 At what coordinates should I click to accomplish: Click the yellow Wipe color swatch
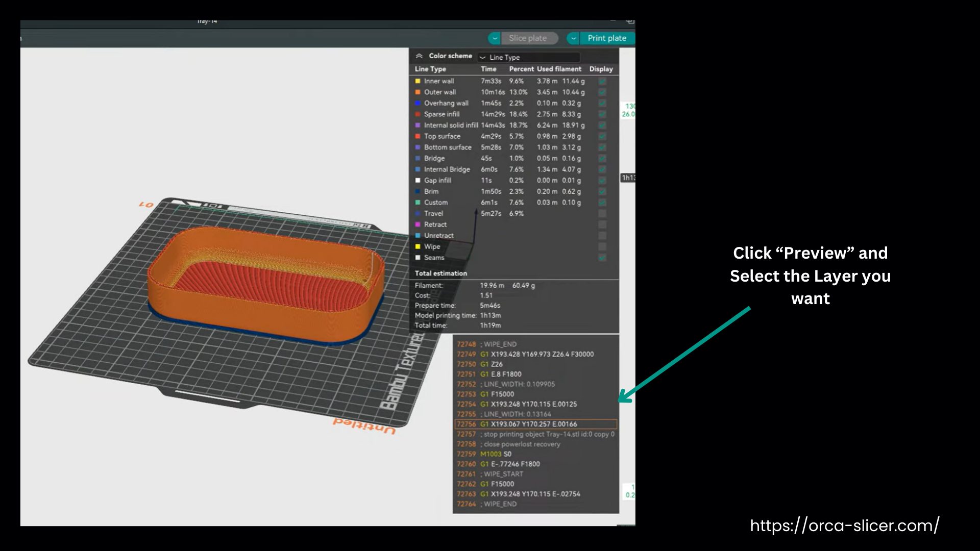(418, 247)
